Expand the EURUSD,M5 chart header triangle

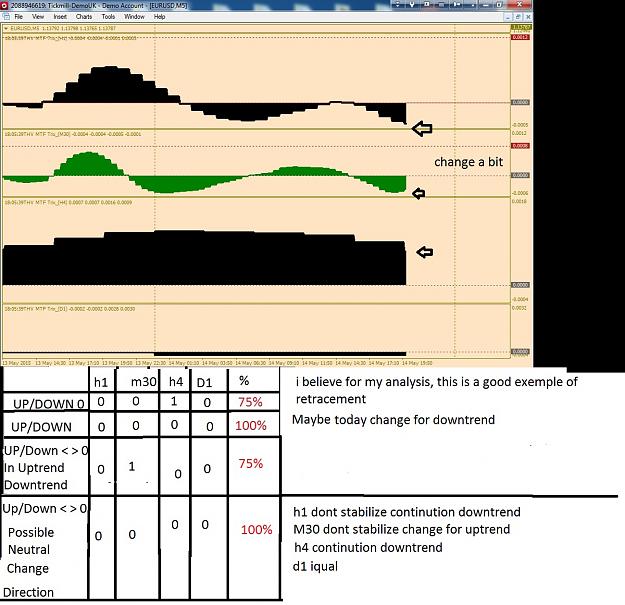pyautogui.click(x=6, y=28)
